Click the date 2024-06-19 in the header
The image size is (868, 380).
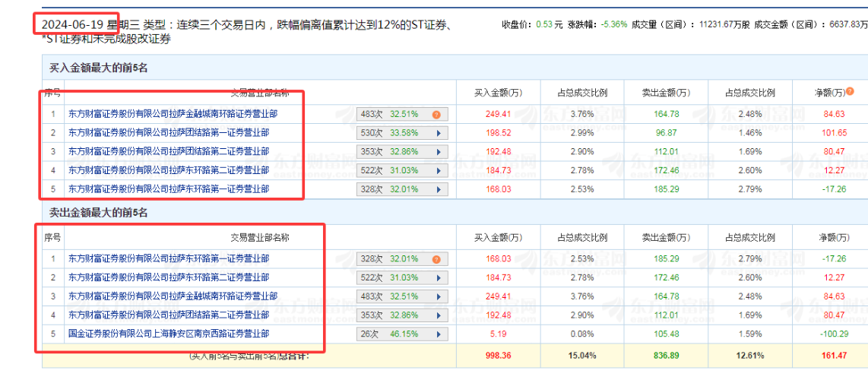coord(74,25)
